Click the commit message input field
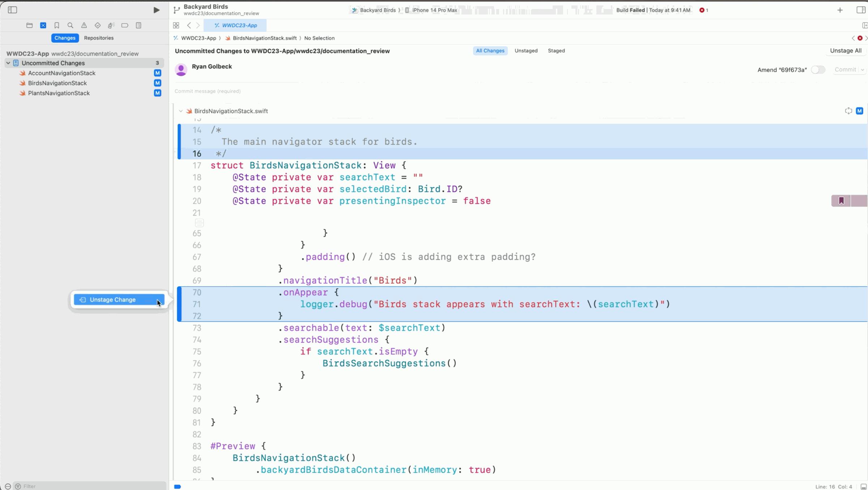 325,91
